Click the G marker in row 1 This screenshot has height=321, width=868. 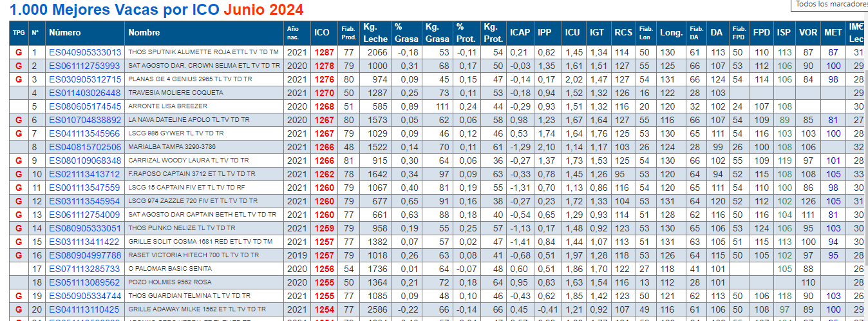(x=19, y=52)
